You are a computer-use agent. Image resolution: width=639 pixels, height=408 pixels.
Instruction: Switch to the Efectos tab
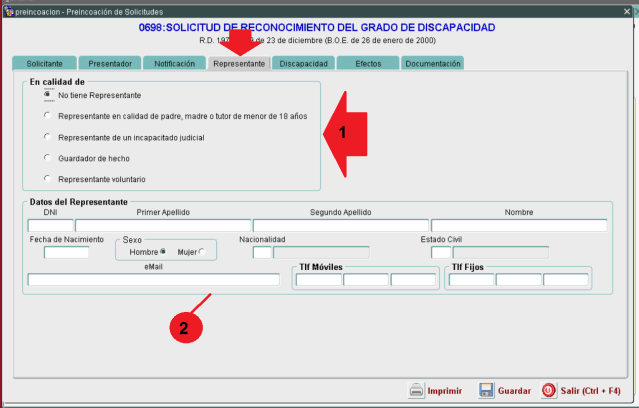pos(368,63)
